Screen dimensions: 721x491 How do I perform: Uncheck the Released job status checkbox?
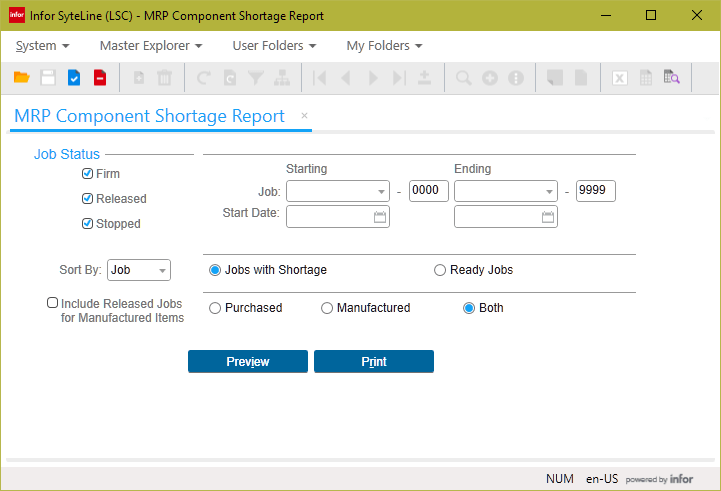(x=87, y=199)
